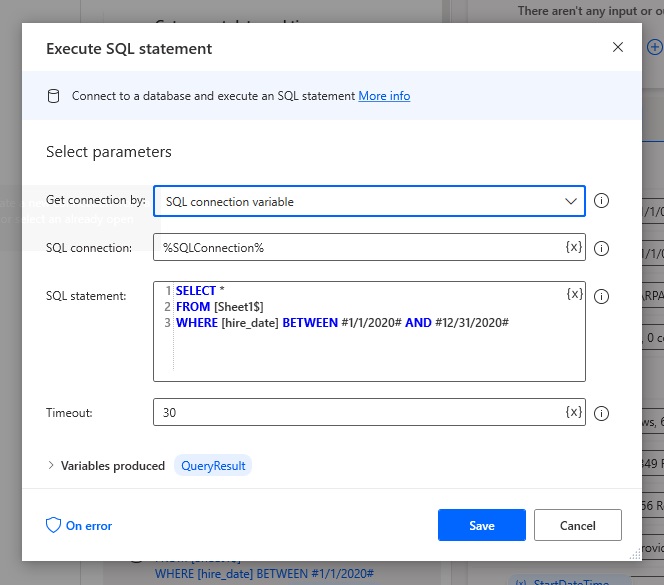
Task: Click the database cylinder icon
Action: click(x=53, y=96)
